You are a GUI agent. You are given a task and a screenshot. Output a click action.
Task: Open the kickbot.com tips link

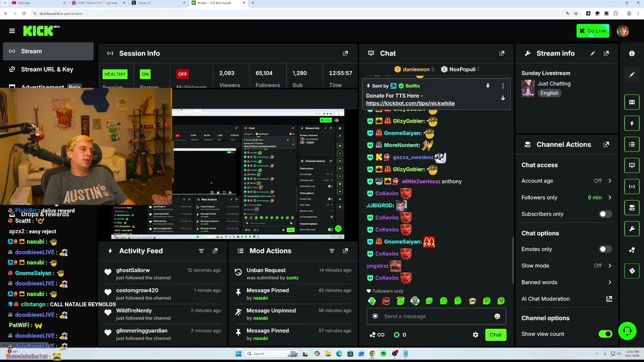[x=410, y=104]
